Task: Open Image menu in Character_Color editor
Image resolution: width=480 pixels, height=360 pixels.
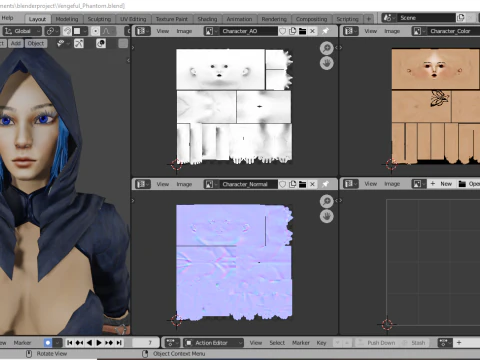Action: (x=392, y=31)
